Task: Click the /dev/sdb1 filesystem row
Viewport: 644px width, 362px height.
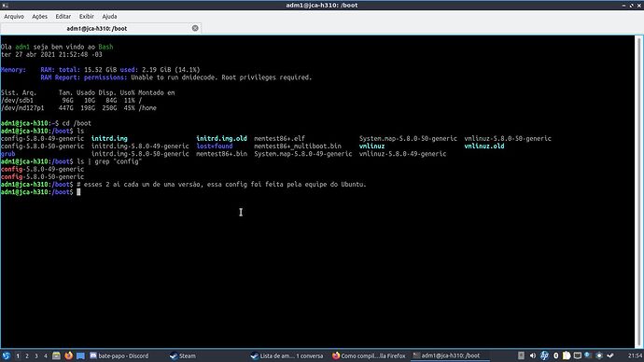Action: pyautogui.click(x=72, y=101)
